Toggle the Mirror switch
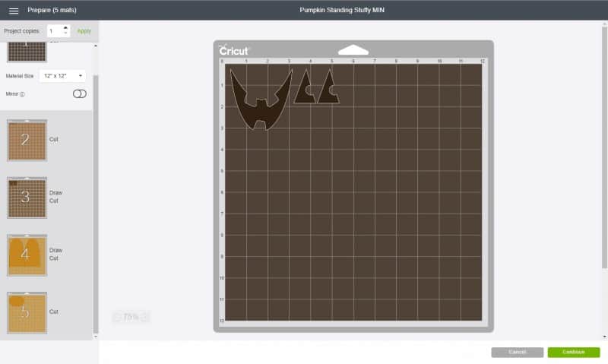 pyautogui.click(x=80, y=93)
